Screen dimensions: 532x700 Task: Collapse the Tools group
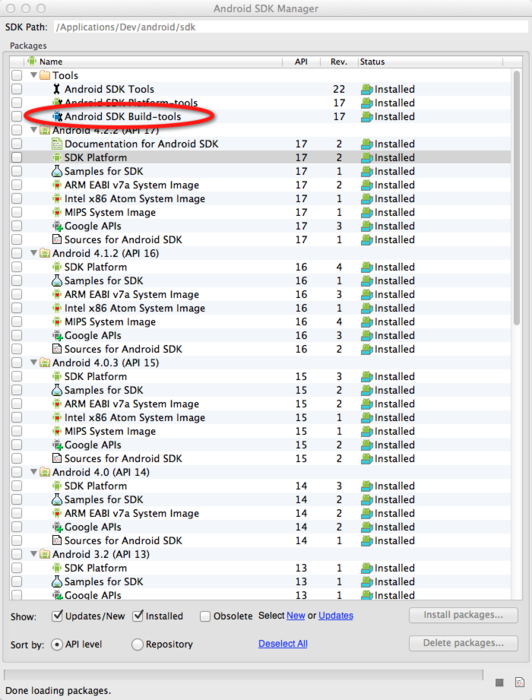[33, 75]
